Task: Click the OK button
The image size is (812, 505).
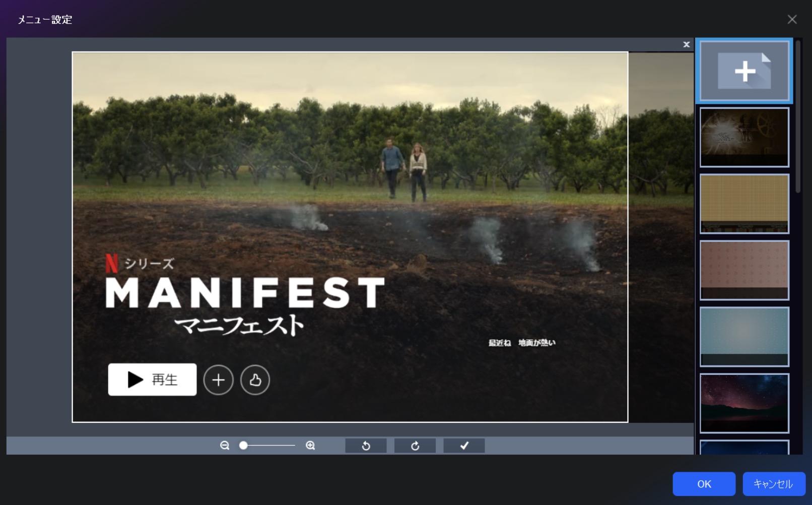Action: click(x=704, y=484)
